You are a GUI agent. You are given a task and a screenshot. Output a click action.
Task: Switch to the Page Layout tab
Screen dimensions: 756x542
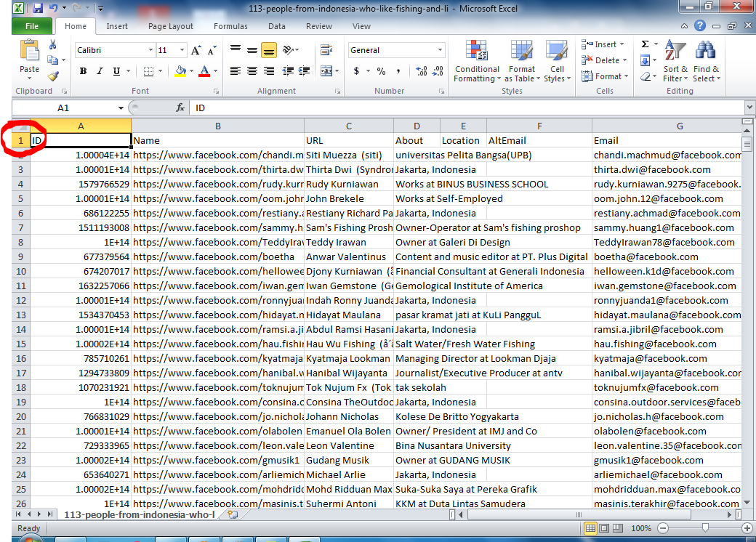click(x=171, y=26)
